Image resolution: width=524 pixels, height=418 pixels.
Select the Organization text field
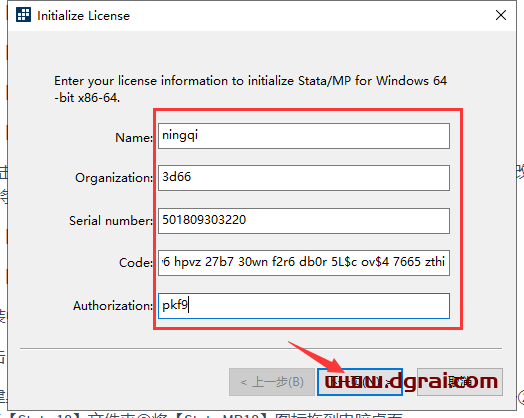[x=304, y=178]
